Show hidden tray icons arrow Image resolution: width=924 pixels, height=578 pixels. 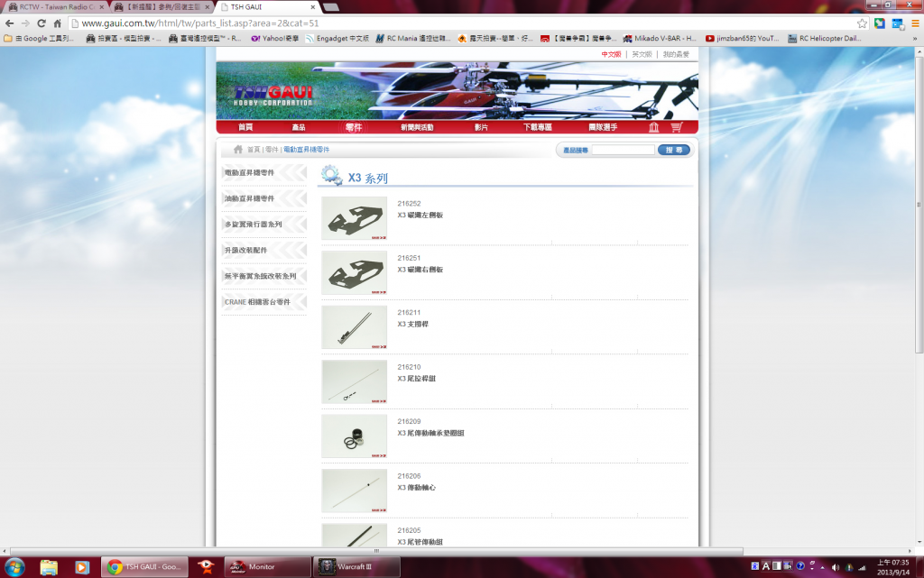[x=823, y=567]
